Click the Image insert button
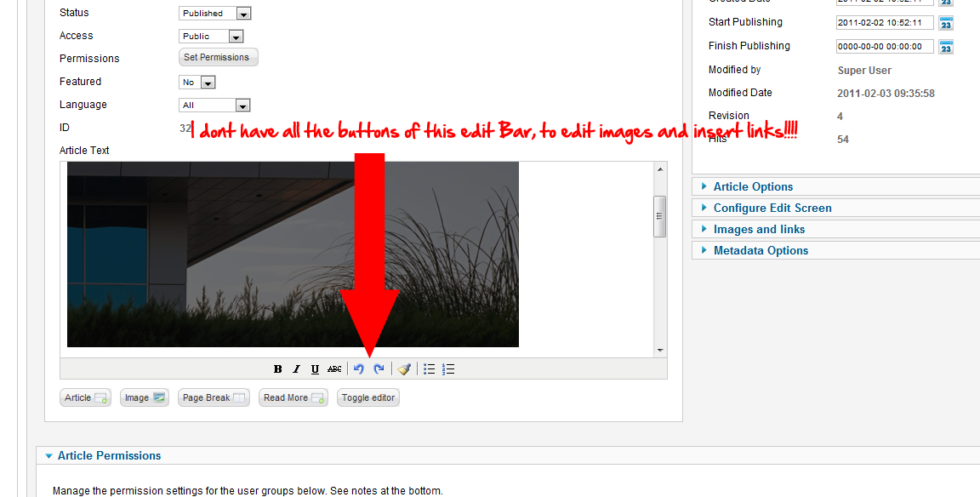980x497 pixels. pyautogui.click(x=145, y=397)
